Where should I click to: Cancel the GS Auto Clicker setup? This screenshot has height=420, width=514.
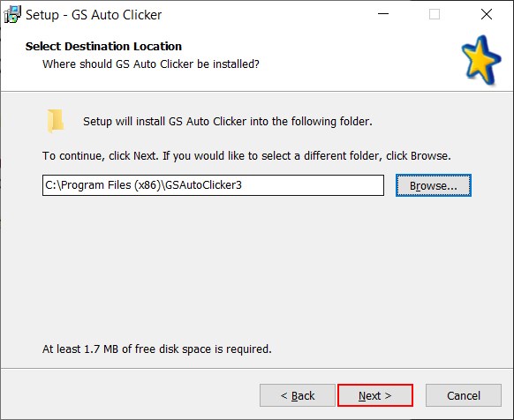pos(464,395)
